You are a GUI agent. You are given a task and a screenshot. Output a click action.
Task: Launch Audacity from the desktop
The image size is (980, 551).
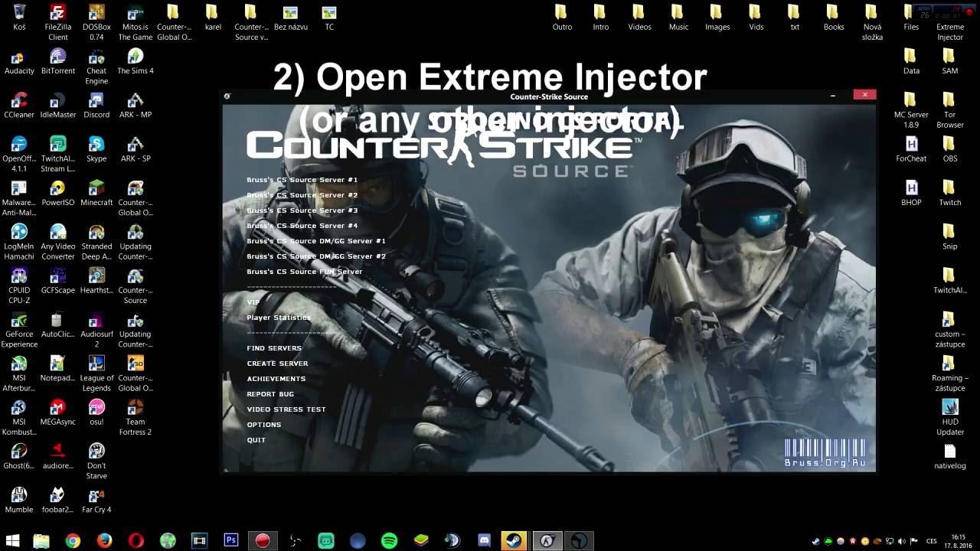point(19,61)
